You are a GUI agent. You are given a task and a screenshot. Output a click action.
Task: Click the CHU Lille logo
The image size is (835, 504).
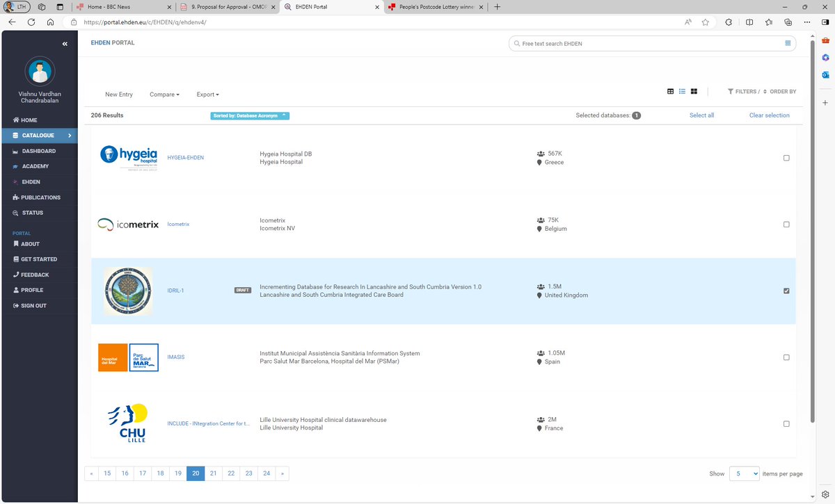coord(127,423)
